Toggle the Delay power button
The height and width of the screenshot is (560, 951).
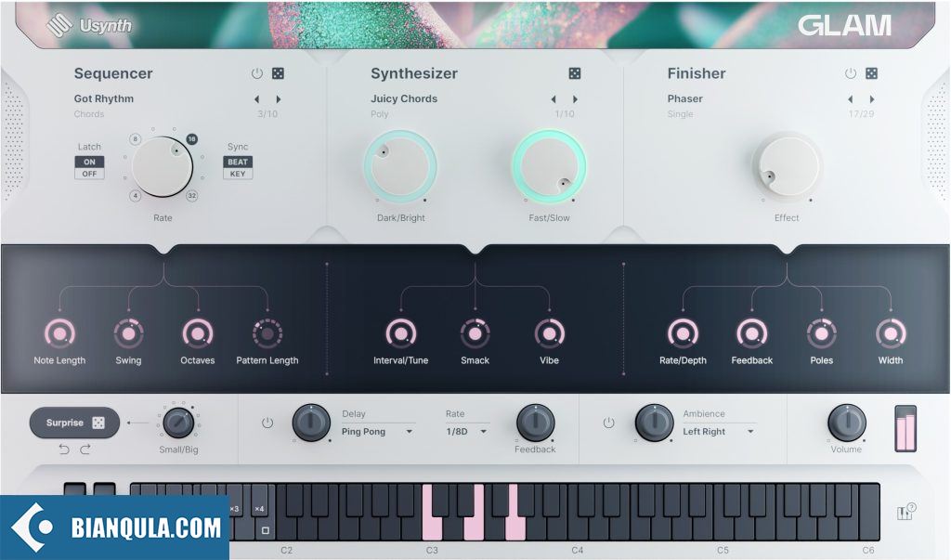click(x=267, y=423)
